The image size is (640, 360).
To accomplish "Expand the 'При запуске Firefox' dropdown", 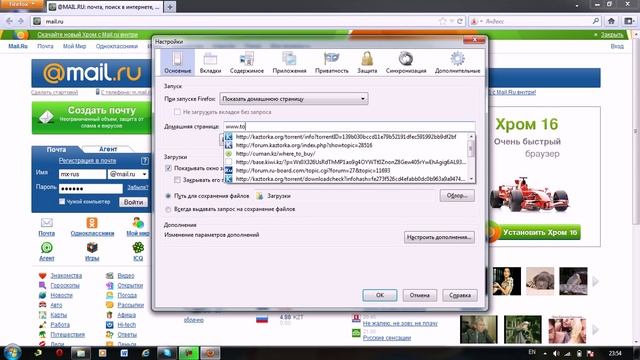I will click(x=293, y=99).
